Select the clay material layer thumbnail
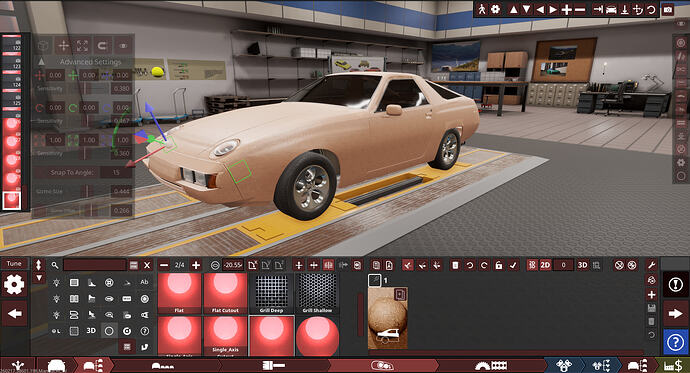This screenshot has width=690, height=373. (388, 318)
